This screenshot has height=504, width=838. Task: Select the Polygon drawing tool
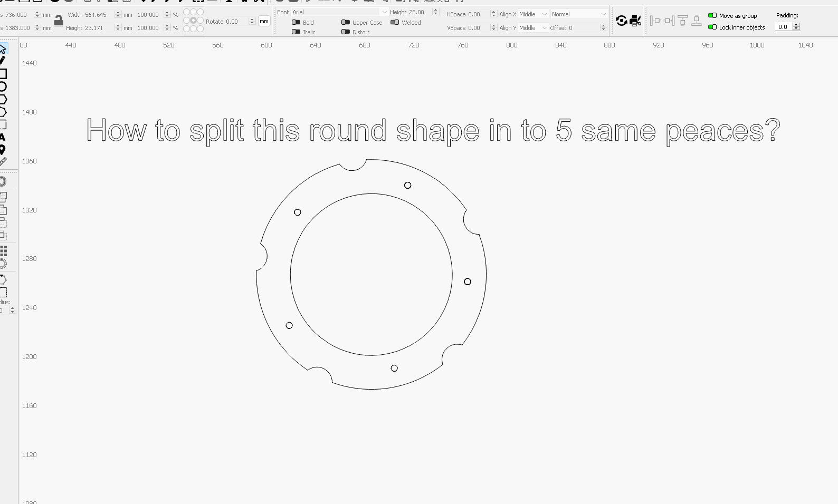(x=3, y=99)
